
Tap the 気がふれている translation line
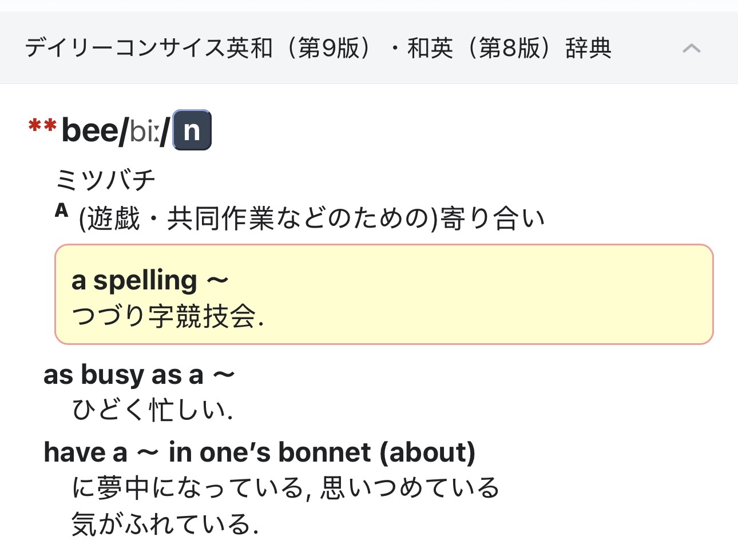click(x=165, y=524)
